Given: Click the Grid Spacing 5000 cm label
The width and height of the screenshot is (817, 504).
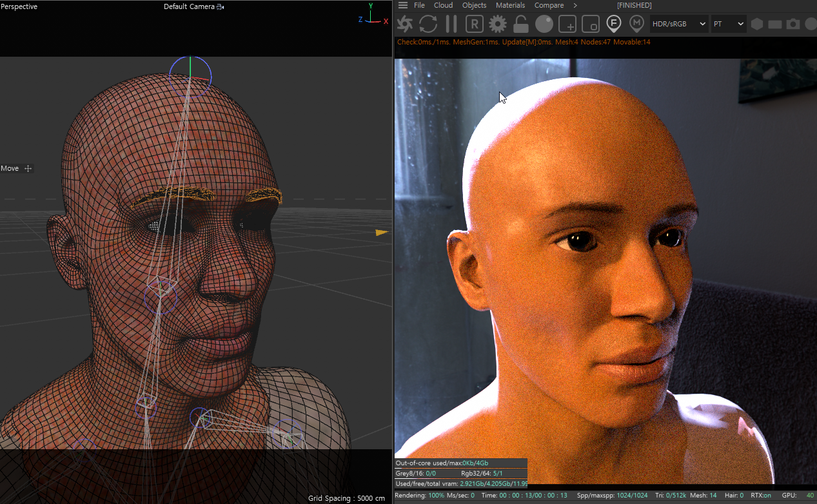Looking at the screenshot, I should (x=346, y=498).
